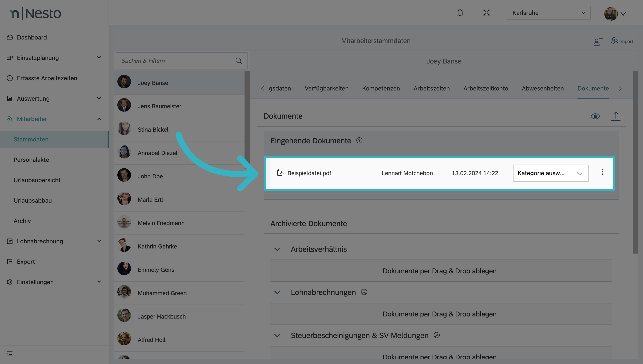Collapse the sidebar menu icon
Image resolution: width=643 pixels, height=364 pixels.
10,354
